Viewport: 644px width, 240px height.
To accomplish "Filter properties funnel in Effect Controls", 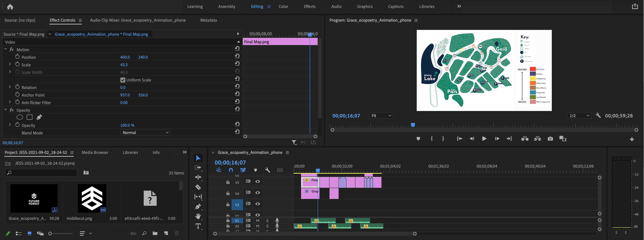I will [x=294, y=143].
